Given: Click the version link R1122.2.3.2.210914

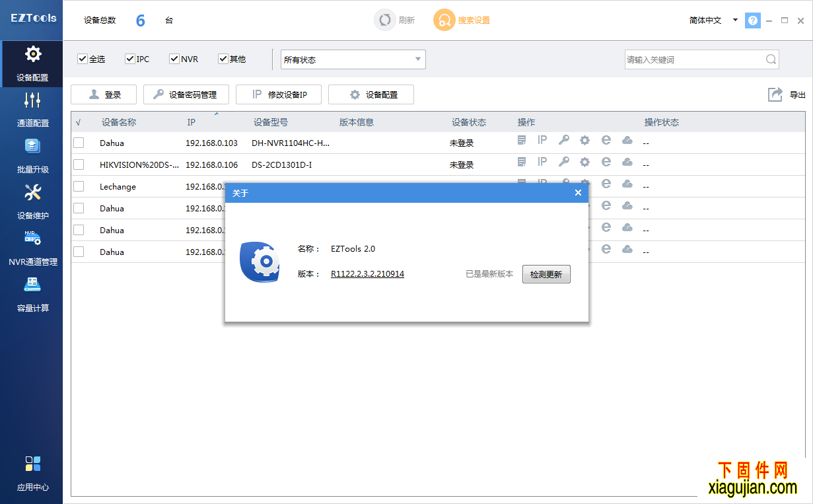Looking at the screenshot, I should 367,274.
